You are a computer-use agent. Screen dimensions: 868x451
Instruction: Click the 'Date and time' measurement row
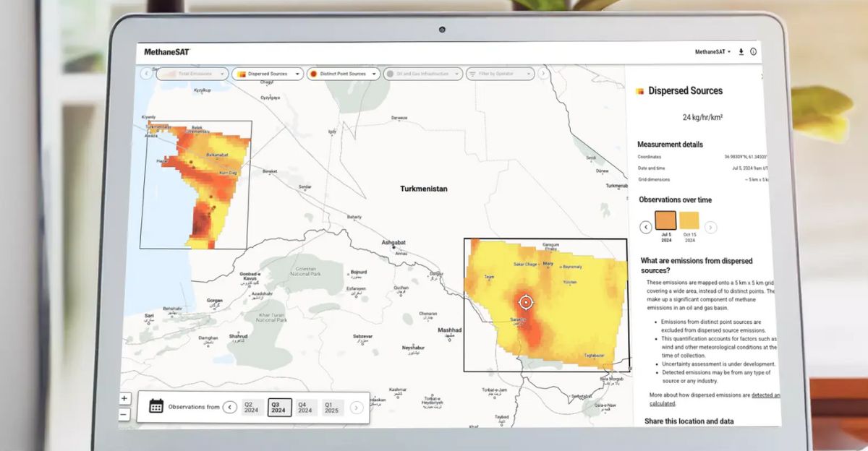click(702, 168)
